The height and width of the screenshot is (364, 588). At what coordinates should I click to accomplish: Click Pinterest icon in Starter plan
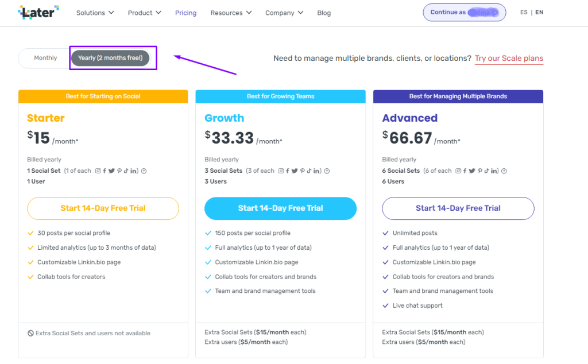(x=119, y=171)
